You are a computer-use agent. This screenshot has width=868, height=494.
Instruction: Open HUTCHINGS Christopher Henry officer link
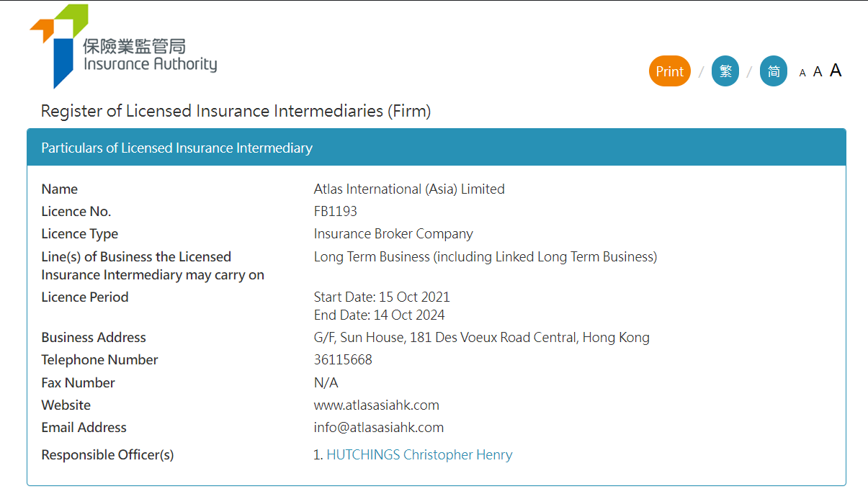(419, 455)
